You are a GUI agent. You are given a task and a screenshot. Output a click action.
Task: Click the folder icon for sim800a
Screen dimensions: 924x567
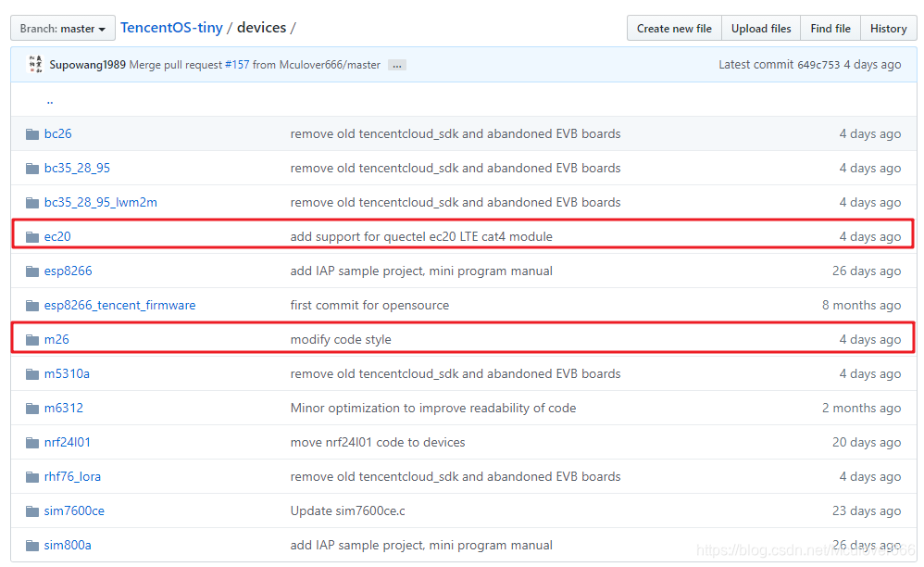coord(32,545)
